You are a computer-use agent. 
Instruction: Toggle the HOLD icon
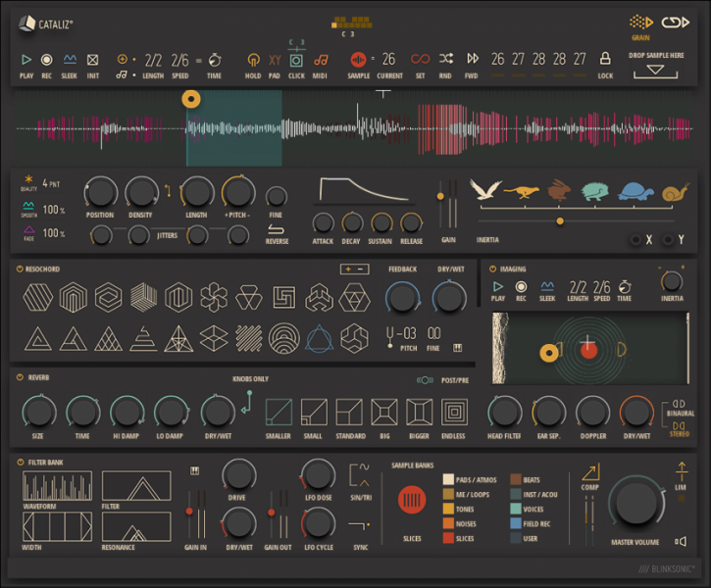[253, 60]
